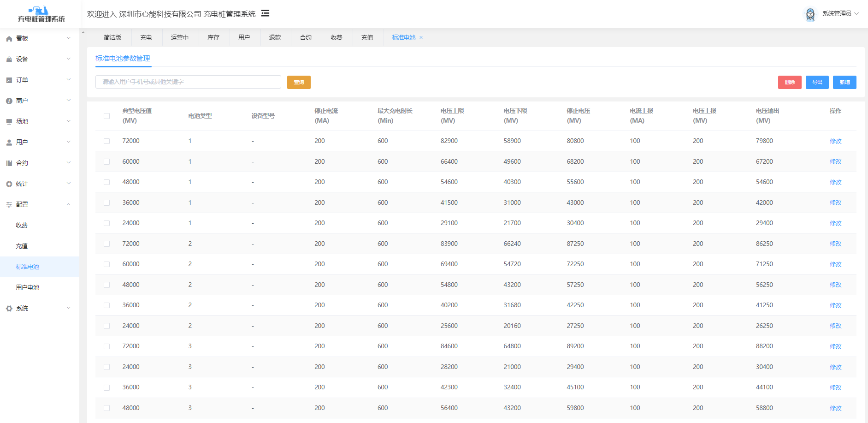Check the row with 电压上限 41500
The image size is (868, 423).
[107, 203]
